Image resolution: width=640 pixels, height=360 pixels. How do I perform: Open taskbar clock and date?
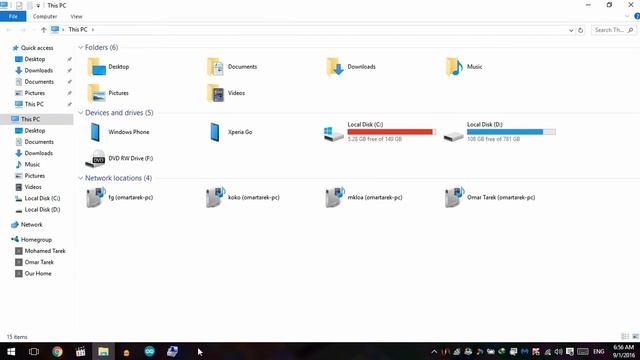coord(623,351)
